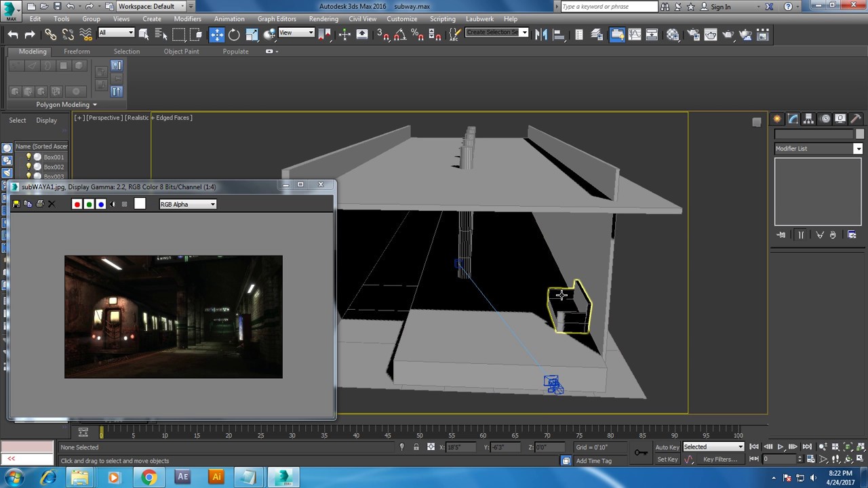The height and width of the screenshot is (488, 868).
Task: Open the Rendering menu
Action: [x=323, y=19]
